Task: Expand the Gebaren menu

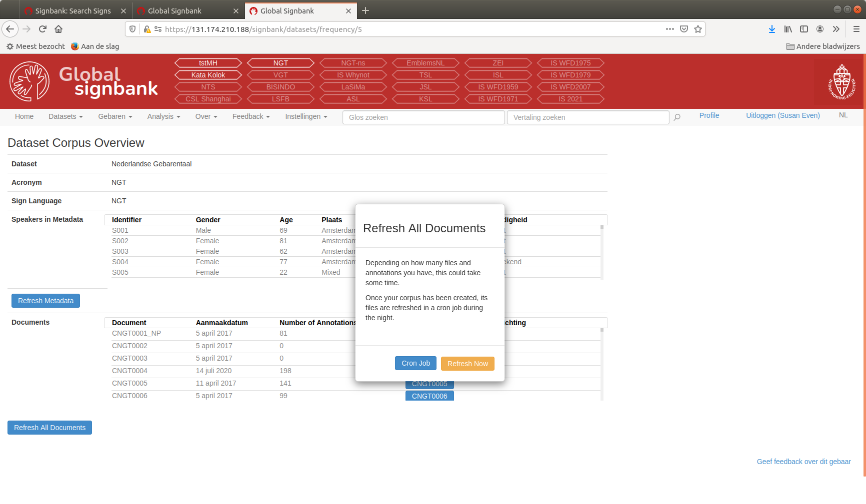Action: click(x=115, y=116)
